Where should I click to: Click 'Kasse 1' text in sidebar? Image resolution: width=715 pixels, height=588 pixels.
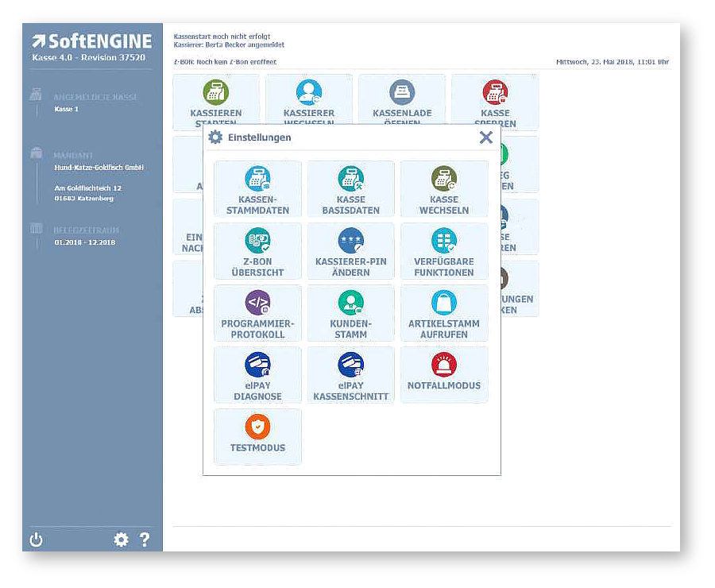67,109
